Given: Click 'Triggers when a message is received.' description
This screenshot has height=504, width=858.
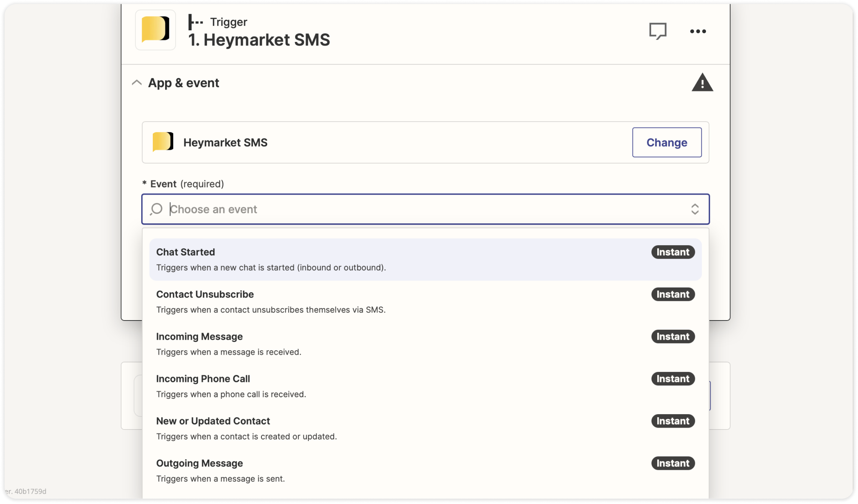Looking at the screenshot, I should pos(228,352).
